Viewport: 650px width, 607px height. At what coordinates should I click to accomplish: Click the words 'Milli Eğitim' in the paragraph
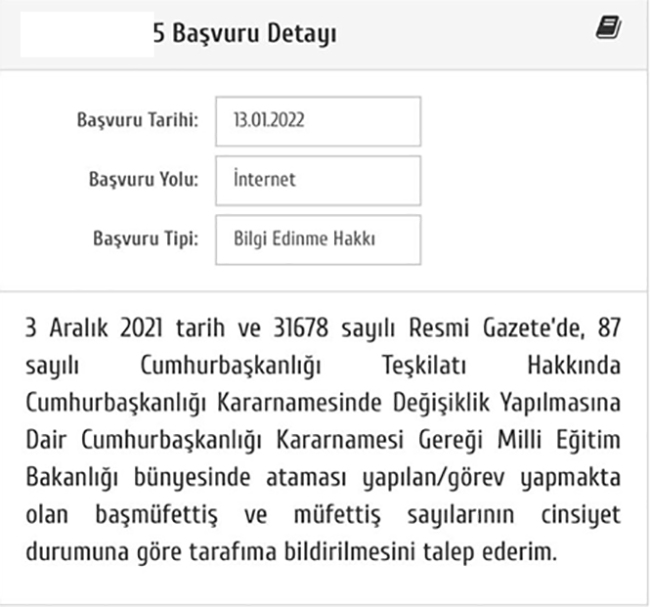tap(559, 439)
